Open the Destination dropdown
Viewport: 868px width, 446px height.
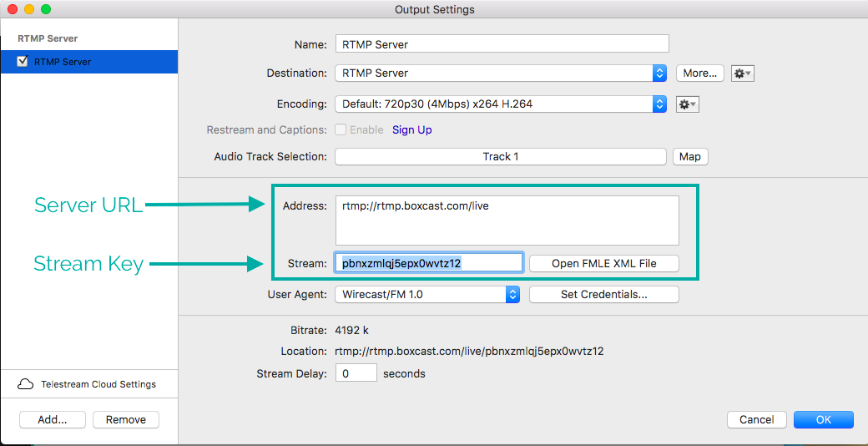point(501,73)
